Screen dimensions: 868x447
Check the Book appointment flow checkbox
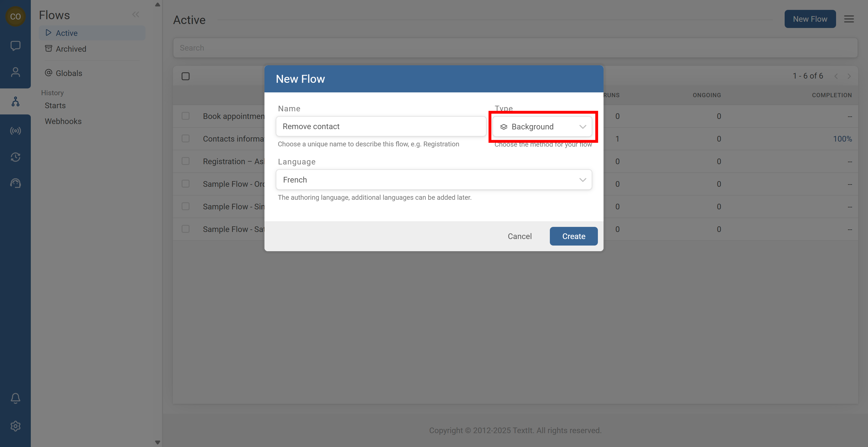click(185, 116)
